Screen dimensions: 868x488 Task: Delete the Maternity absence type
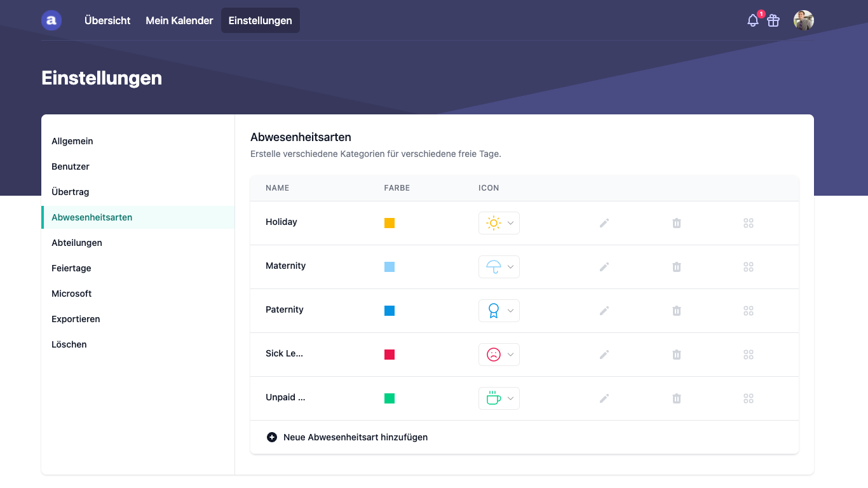(677, 267)
